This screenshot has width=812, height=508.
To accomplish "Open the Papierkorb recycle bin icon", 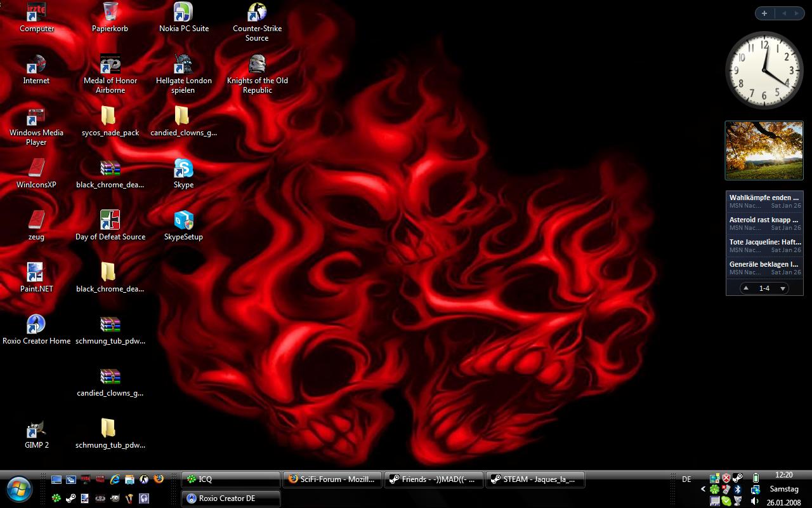I will click(x=110, y=13).
